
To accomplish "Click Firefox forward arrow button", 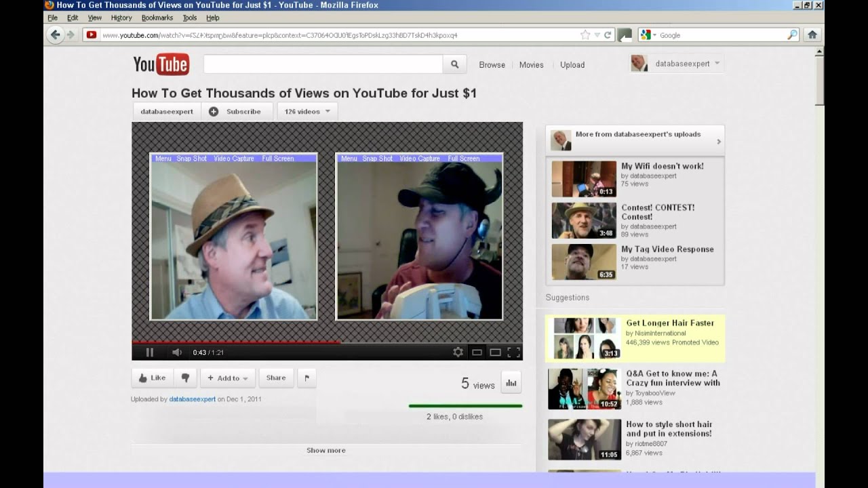I will pos(70,35).
